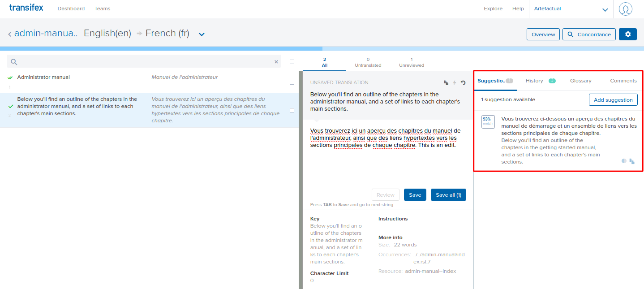Undo changes with the revert arrow icon
This screenshot has height=289, width=644.
[463, 83]
